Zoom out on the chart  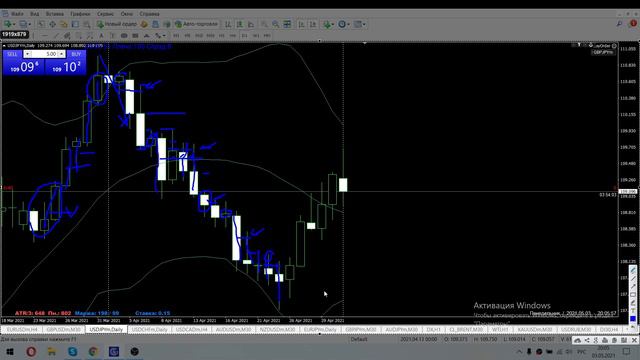coord(276,24)
